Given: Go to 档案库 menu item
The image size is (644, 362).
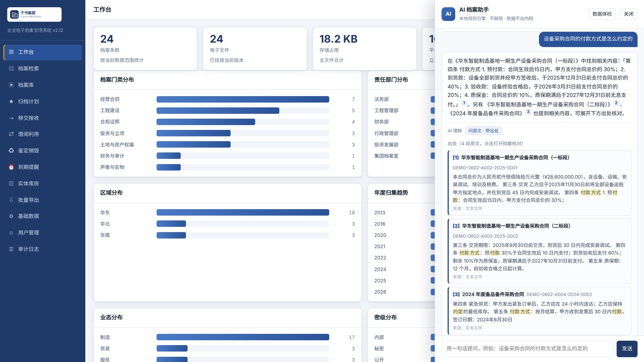Looking at the screenshot, I should pos(43,85).
